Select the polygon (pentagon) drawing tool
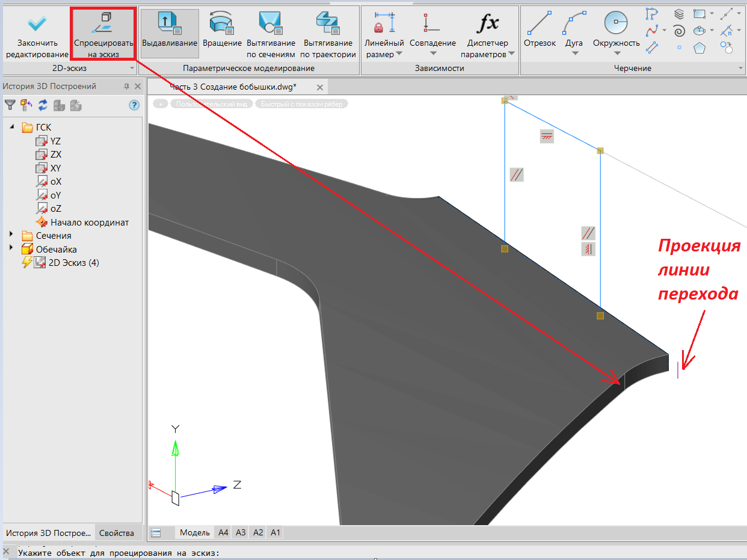This screenshot has width=747, height=560. tap(699, 47)
